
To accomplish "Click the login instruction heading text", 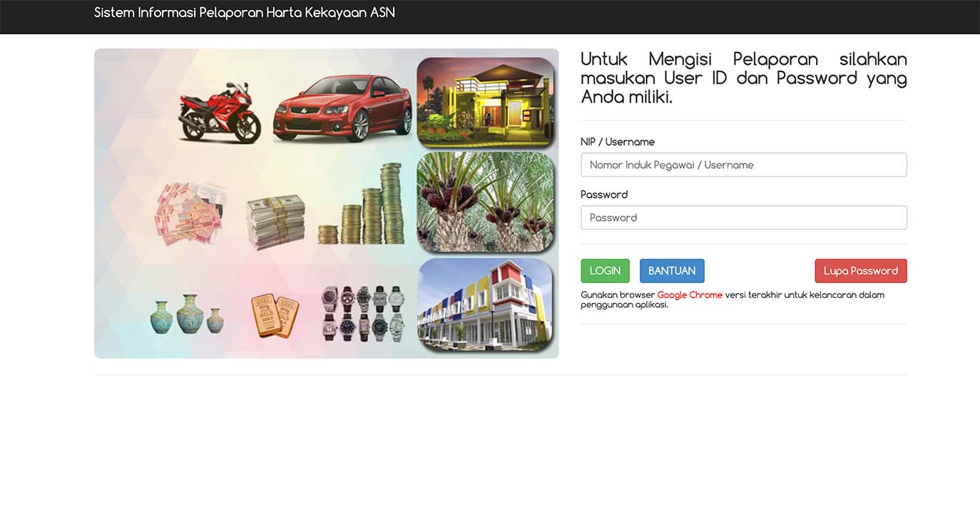I will pos(743,78).
